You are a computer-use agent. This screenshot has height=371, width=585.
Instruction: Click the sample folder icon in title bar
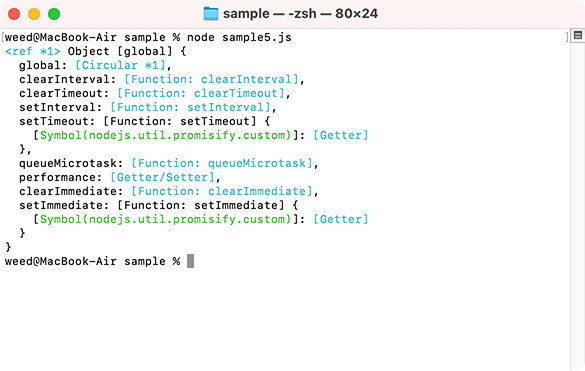pyautogui.click(x=211, y=14)
